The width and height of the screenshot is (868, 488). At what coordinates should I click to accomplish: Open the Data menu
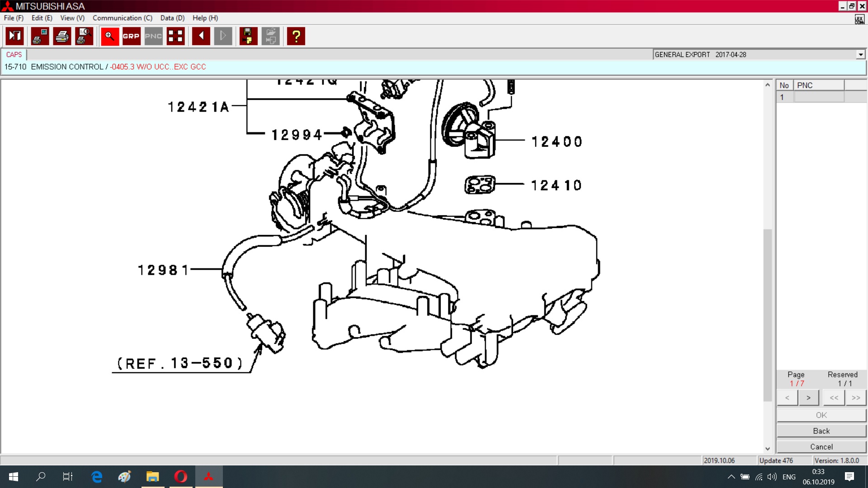(172, 18)
